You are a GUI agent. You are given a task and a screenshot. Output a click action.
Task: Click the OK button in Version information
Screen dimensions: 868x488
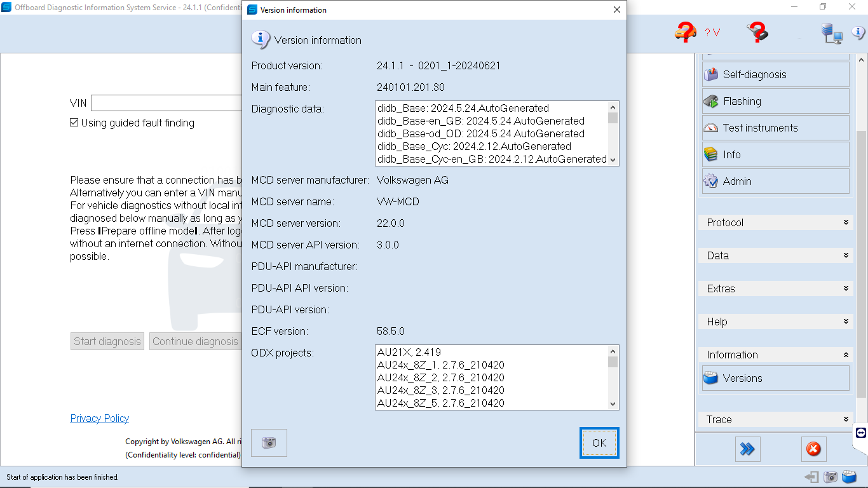pyautogui.click(x=599, y=443)
